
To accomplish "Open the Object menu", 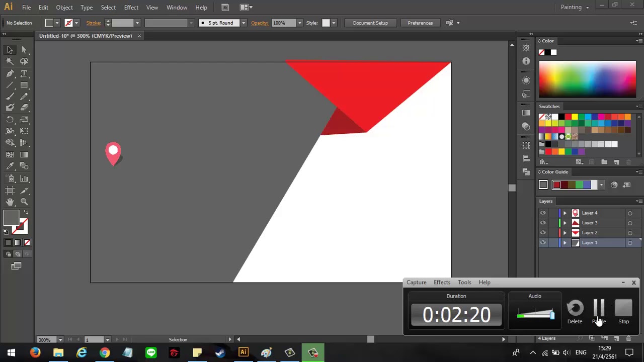I will tap(64, 8).
